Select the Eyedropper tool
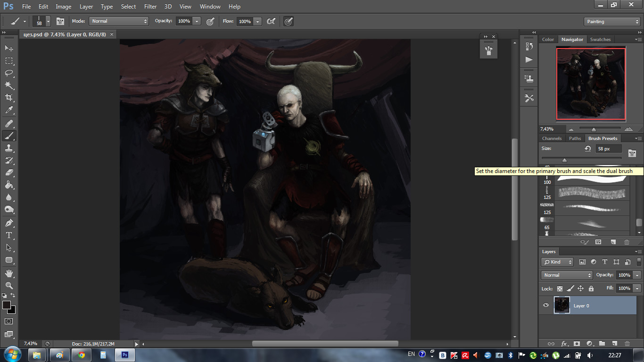Image resolution: width=644 pixels, height=362 pixels. click(x=9, y=110)
